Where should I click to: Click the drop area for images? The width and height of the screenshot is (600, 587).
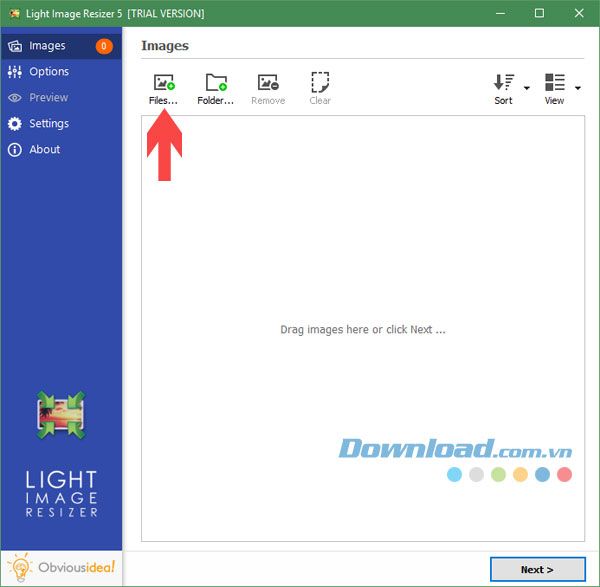point(363,328)
